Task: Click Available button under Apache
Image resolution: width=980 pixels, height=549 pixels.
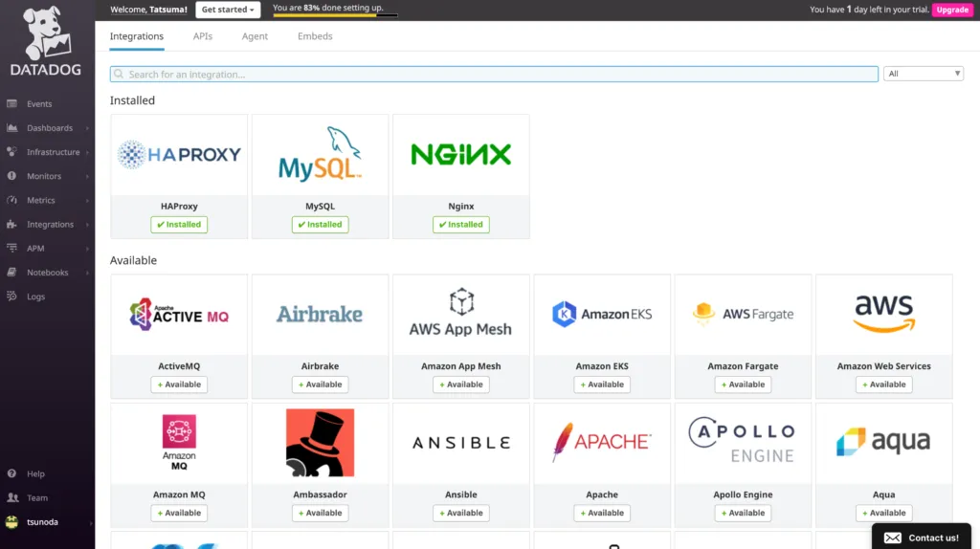Action: click(602, 513)
